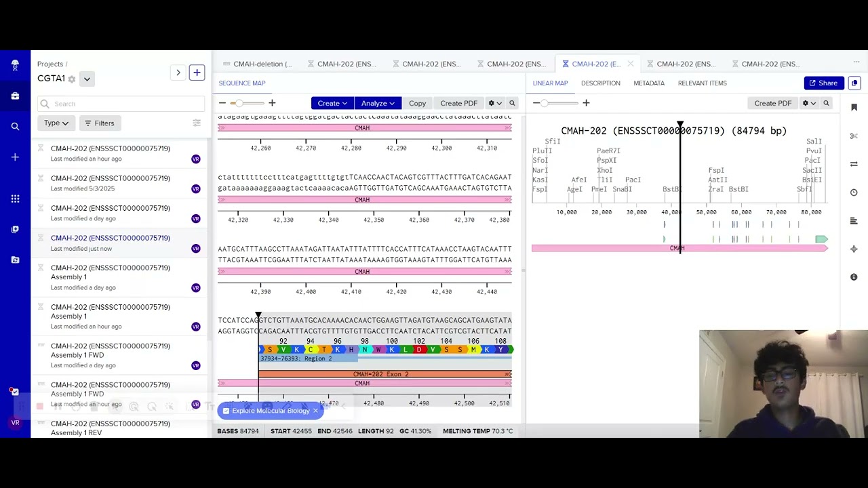Screen dimensions: 868x488
Task: Open the VR user avatar in sidebar
Action: pyautogui.click(x=15, y=423)
